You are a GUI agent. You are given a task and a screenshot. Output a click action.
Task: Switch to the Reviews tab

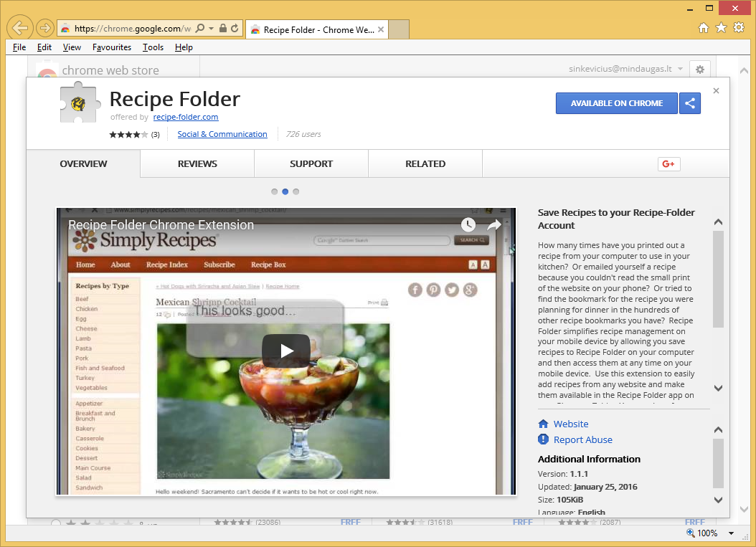[197, 164]
